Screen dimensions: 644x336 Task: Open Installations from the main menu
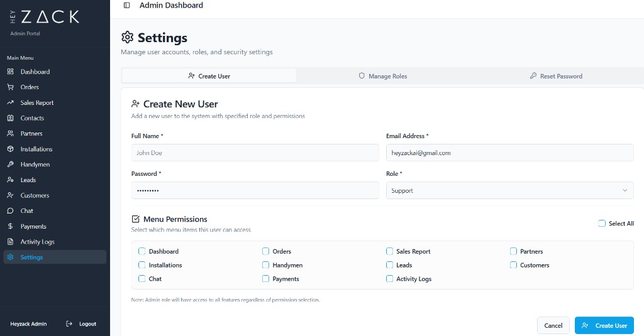coord(55,149)
